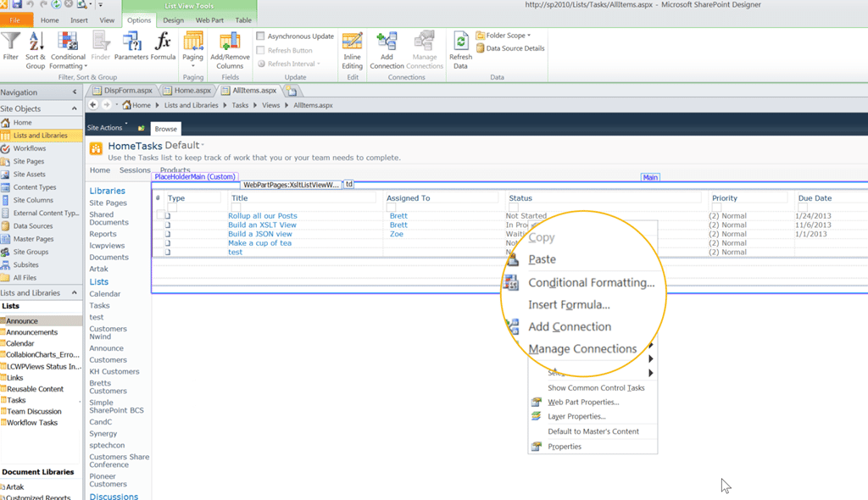Image resolution: width=868 pixels, height=500 pixels.
Task: Choose Paste from context menu
Action: (542, 259)
